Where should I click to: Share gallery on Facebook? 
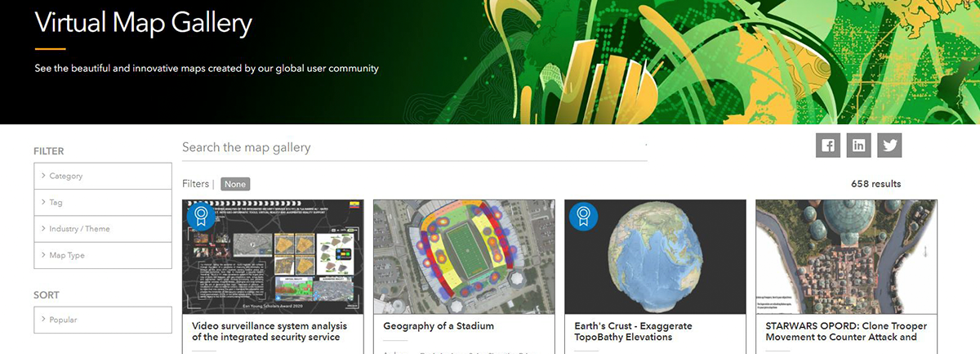click(828, 146)
